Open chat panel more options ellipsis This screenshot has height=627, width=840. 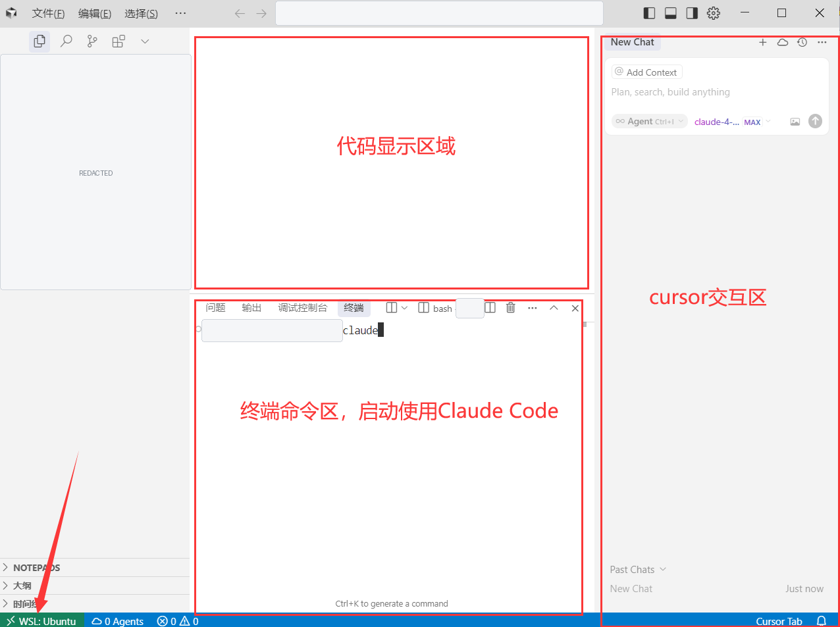click(822, 42)
